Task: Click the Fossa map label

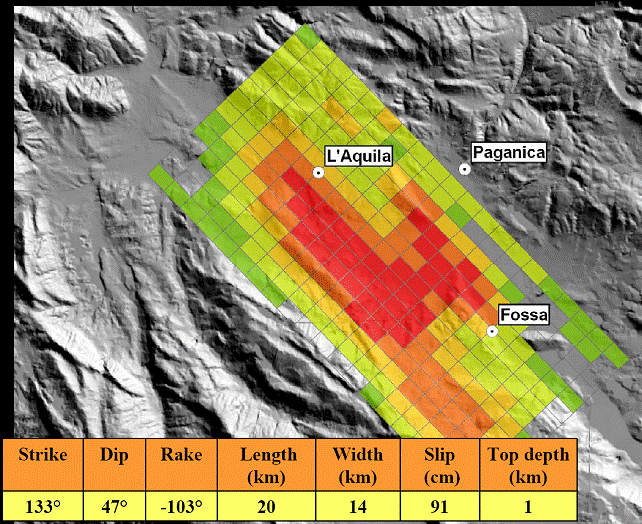Action: pos(524,315)
